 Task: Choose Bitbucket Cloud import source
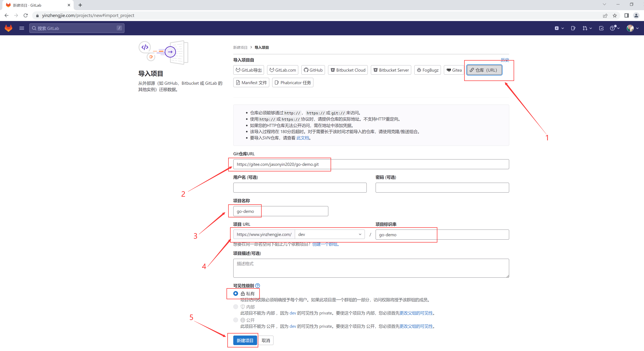[348, 70]
